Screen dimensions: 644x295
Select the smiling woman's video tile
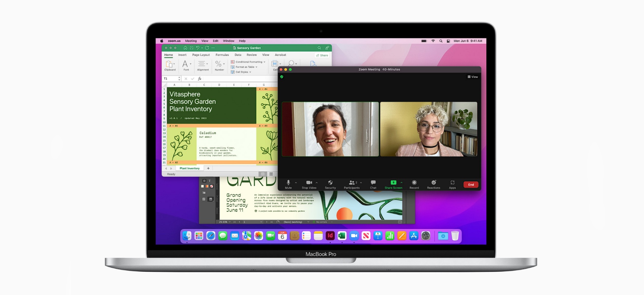[x=330, y=129]
